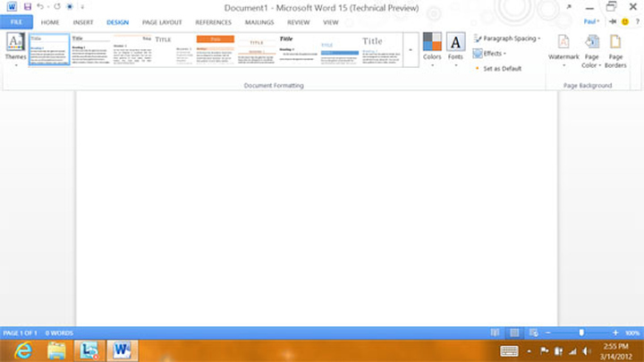The width and height of the screenshot is (644, 362).
Task: Redo using the circular arrow icon
Action: 57,6
